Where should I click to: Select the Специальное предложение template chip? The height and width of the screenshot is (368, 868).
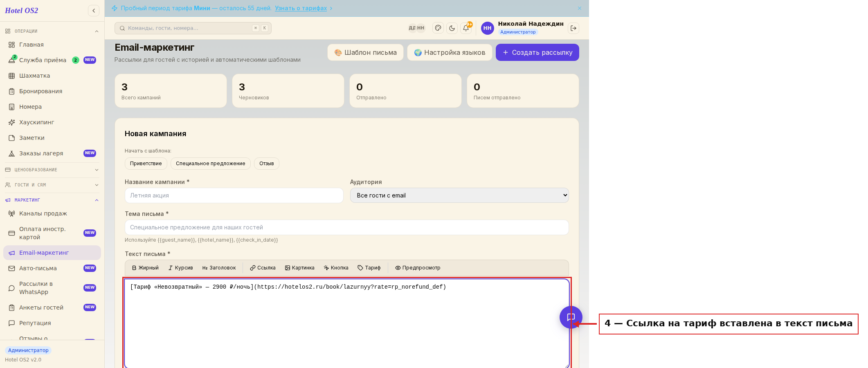pyautogui.click(x=210, y=164)
